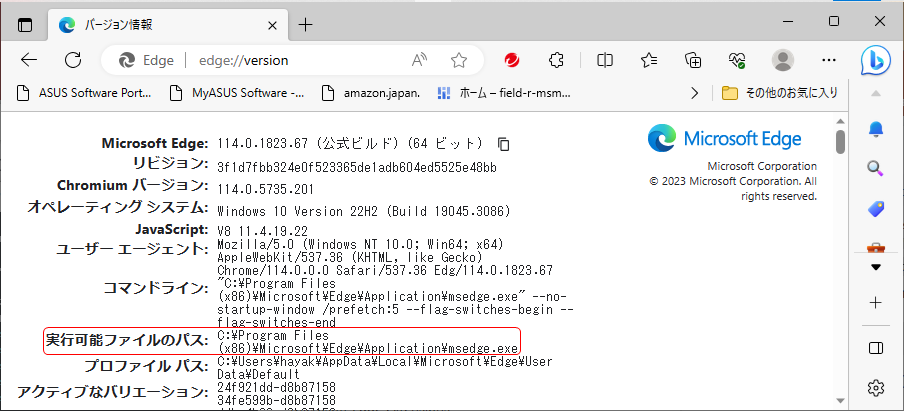Open the Bing Copilot sidebar button
The width and height of the screenshot is (904, 411).
(x=876, y=60)
